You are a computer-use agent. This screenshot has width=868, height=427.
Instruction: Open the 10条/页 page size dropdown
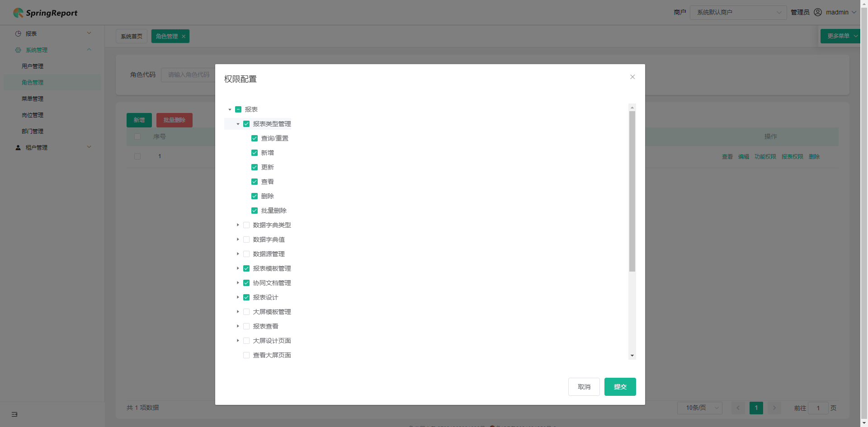coord(699,408)
